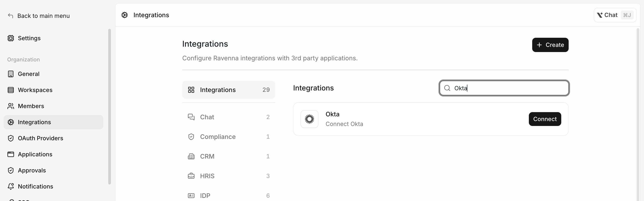Viewport: 644px width, 201px height.
Task: Filter by HRIS category
Action: [229, 176]
